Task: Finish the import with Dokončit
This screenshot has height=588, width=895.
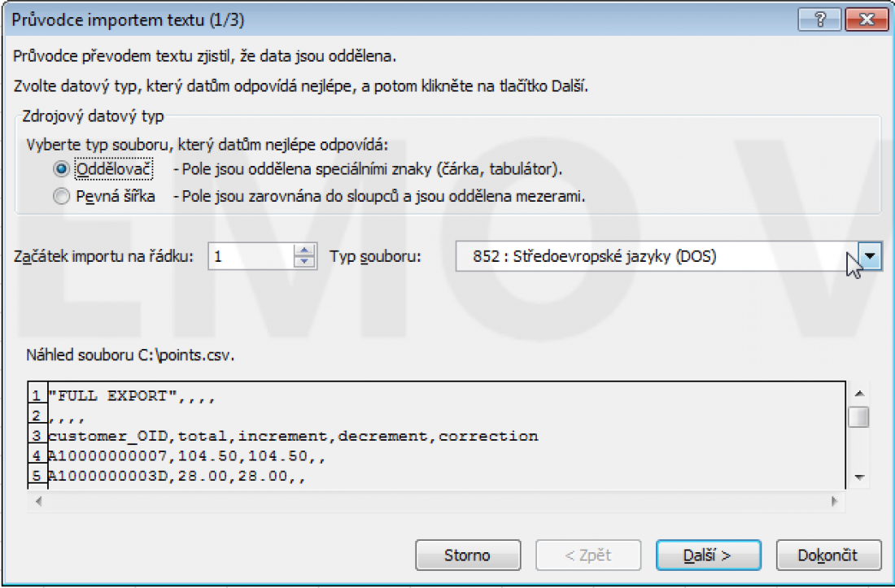Action: click(x=828, y=555)
